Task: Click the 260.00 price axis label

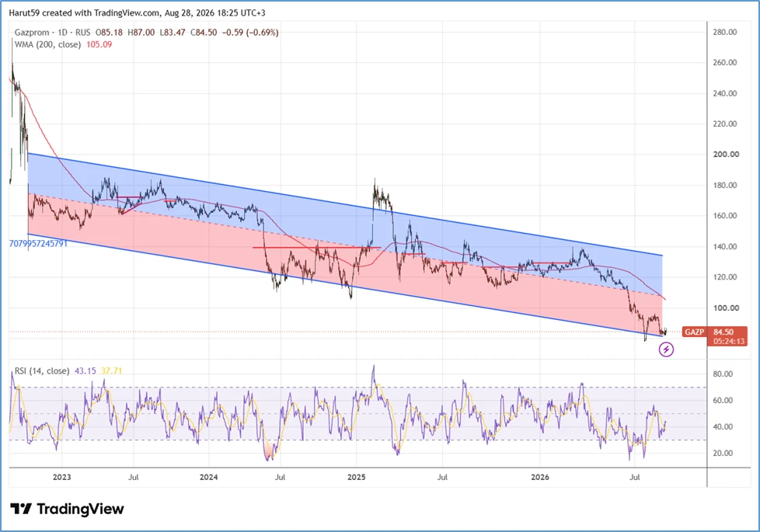Action: click(x=724, y=62)
